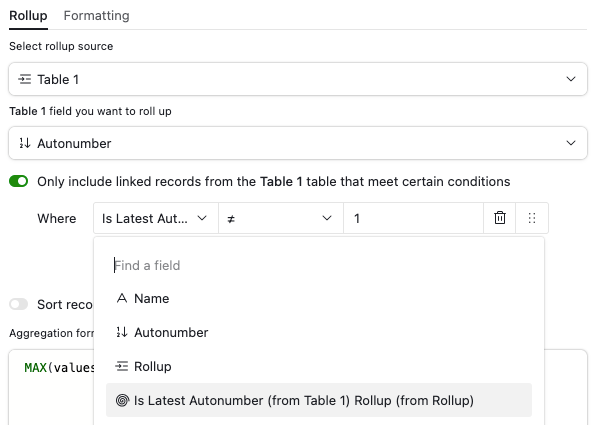Select the Rollup tab
This screenshot has height=425, width=602.
pyautogui.click(x=28, y=16)
